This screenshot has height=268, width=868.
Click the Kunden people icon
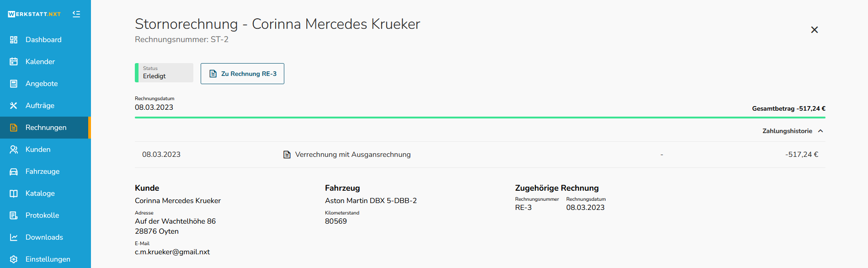coord(14,150)
